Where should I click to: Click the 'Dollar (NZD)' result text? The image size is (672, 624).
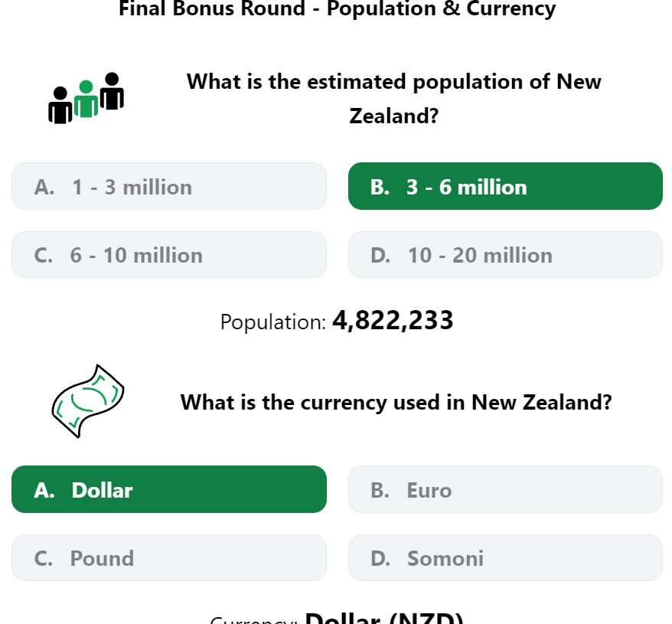pyautogui.click(x=384, y=618)
